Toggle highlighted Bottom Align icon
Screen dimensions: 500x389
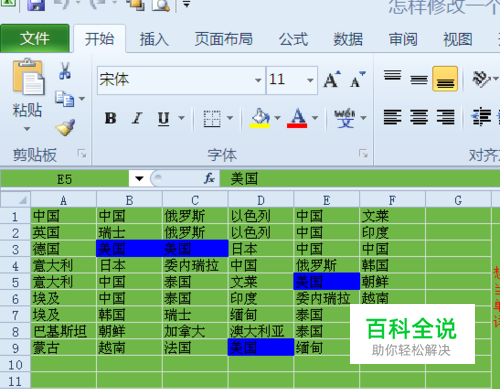pyautogui.click(x=445, y=79)
